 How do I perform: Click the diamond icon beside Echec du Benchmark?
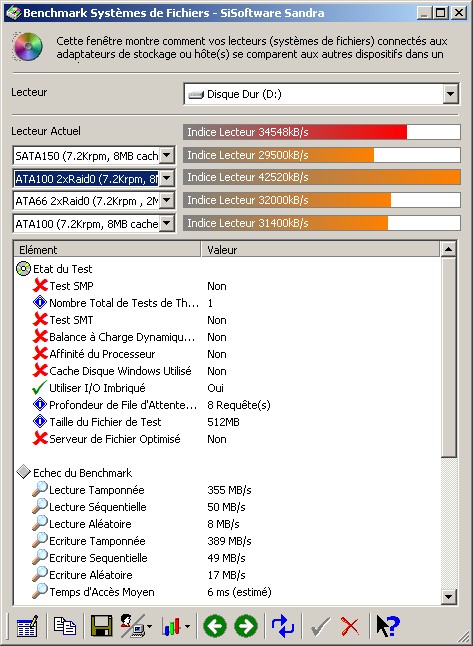coord(24,473)
